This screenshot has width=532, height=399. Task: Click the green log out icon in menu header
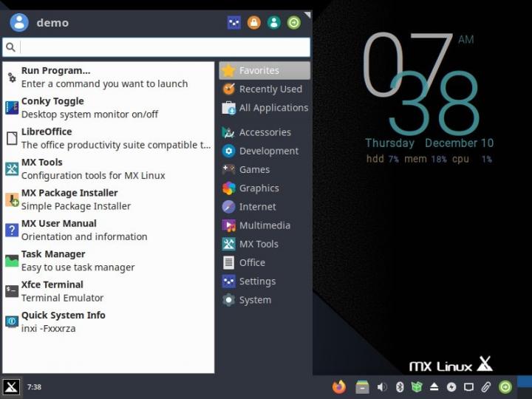[x=294, y=23]
